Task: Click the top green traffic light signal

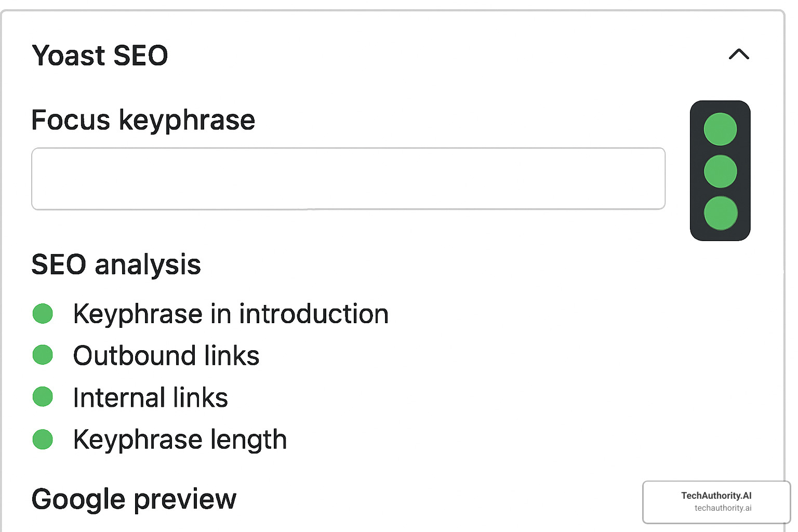Action: click(x=720, y=130)
